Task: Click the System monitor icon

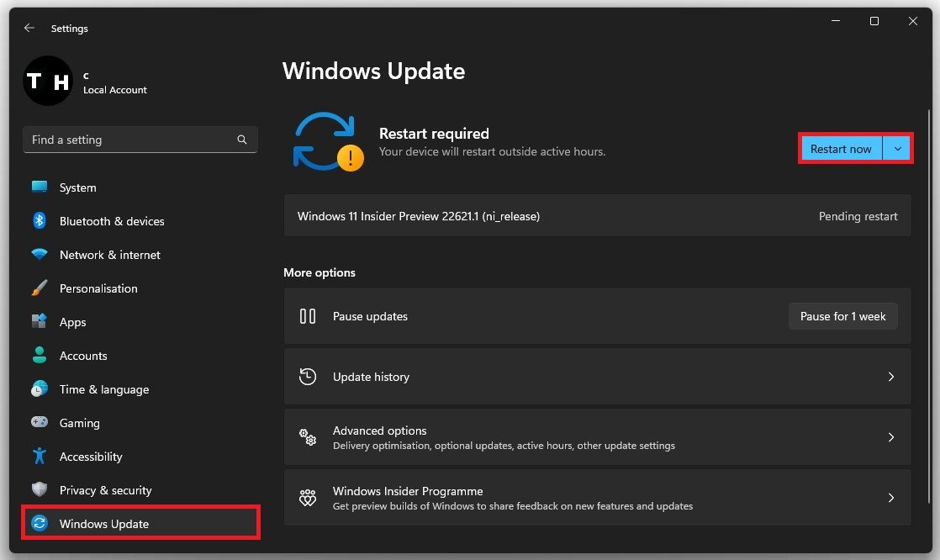Action: (x=40, y=187)
